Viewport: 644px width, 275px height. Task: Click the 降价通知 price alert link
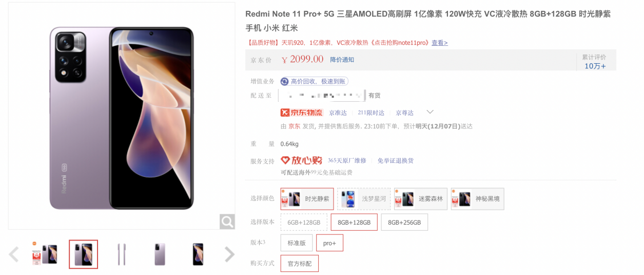click(x=342, y=60)
